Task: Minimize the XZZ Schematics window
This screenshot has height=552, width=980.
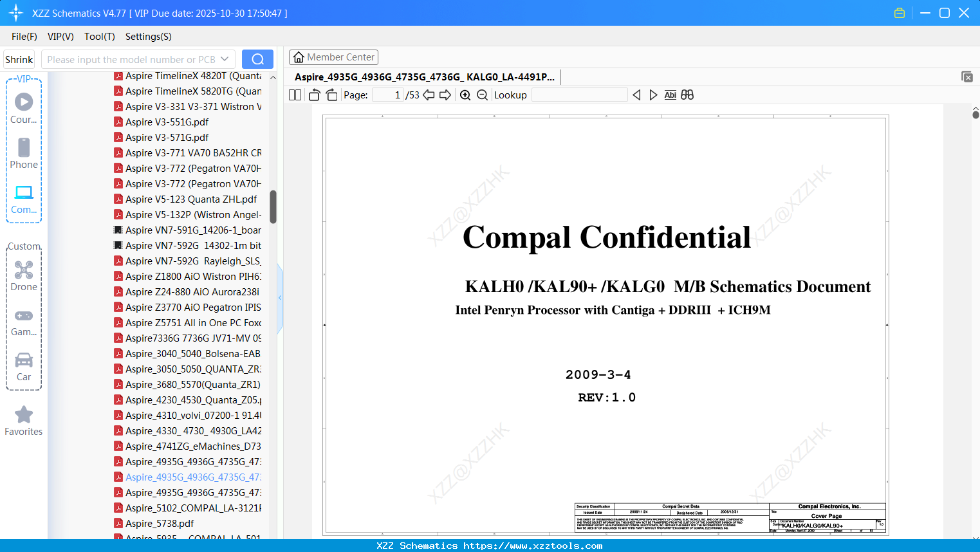Action: click(x=925, y=13)
